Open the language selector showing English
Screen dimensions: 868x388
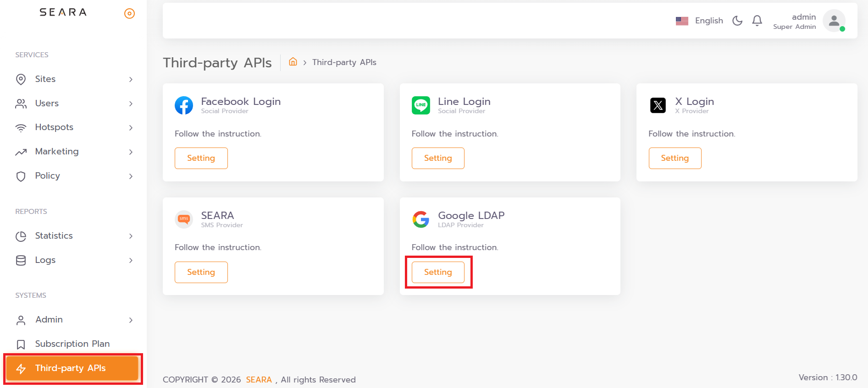pos(699,21)
